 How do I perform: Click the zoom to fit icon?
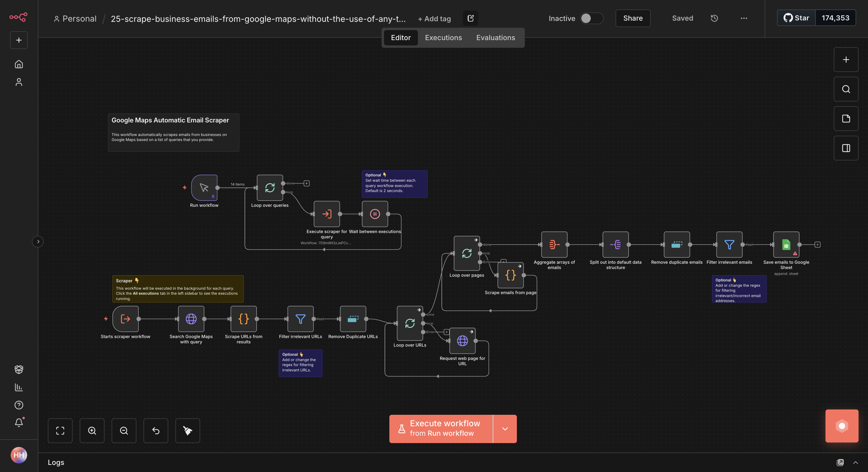pyautogui.click(x=60, y=430)
